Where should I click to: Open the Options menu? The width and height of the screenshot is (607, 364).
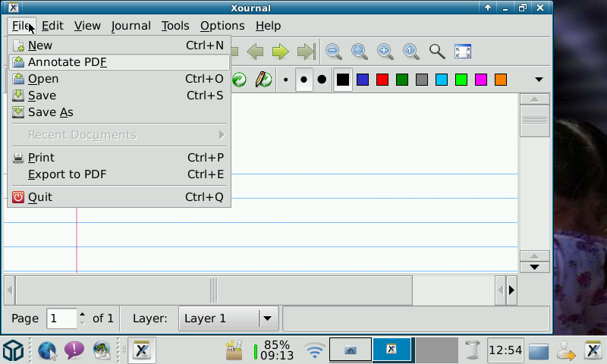pos(222,26)
